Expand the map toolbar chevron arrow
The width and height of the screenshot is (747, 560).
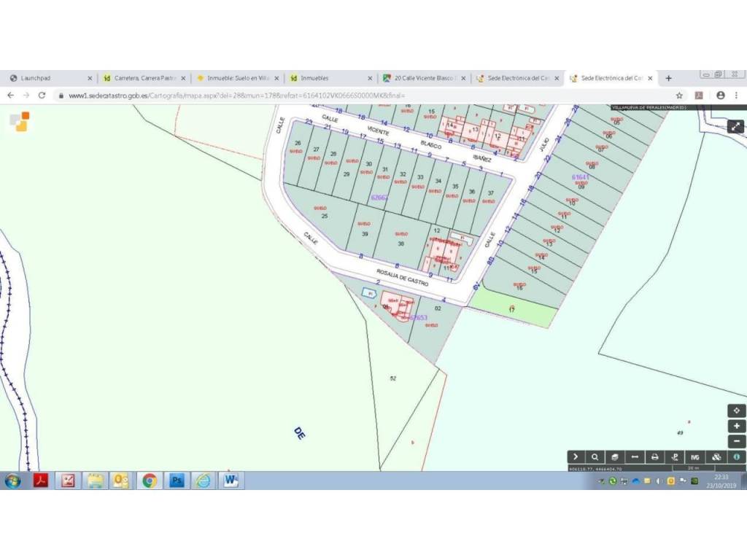(576, 457)
